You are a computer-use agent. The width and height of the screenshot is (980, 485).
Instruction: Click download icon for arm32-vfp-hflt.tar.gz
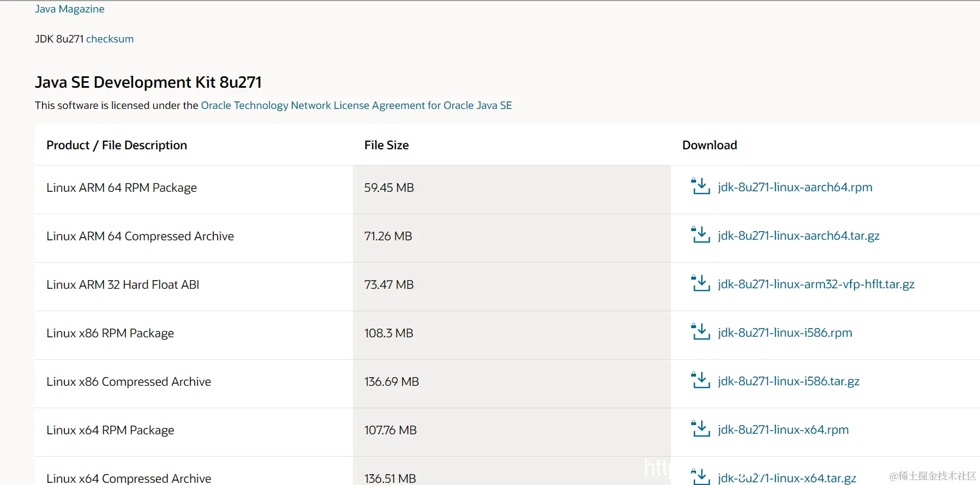700,283
